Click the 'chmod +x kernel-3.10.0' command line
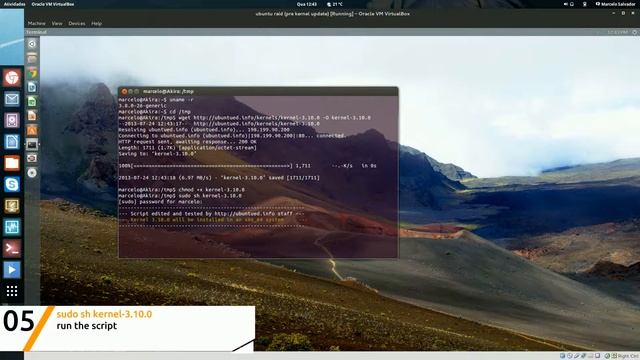 click(182, 190)
